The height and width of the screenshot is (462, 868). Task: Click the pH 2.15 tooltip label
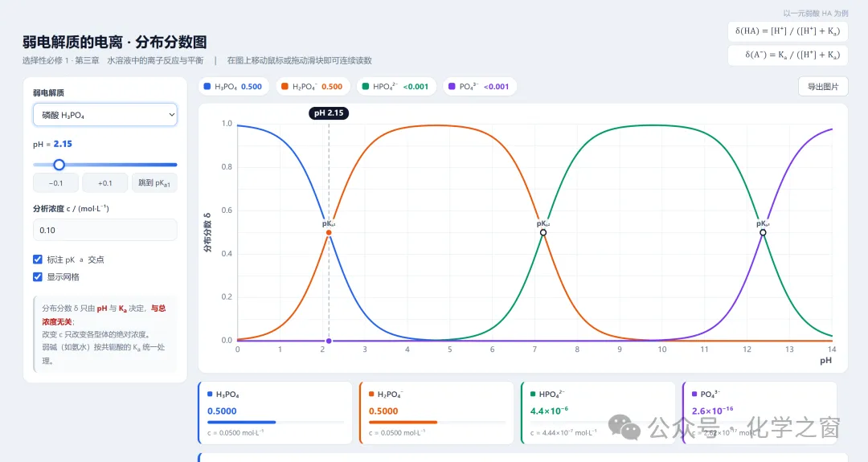tap(329, 112)
